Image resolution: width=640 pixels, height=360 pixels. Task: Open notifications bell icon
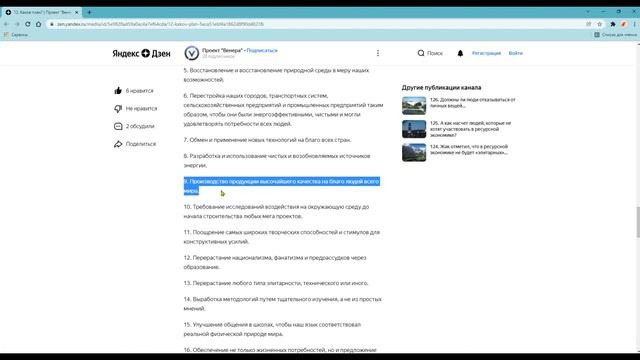pyautogui.click(x=460, y=53)
